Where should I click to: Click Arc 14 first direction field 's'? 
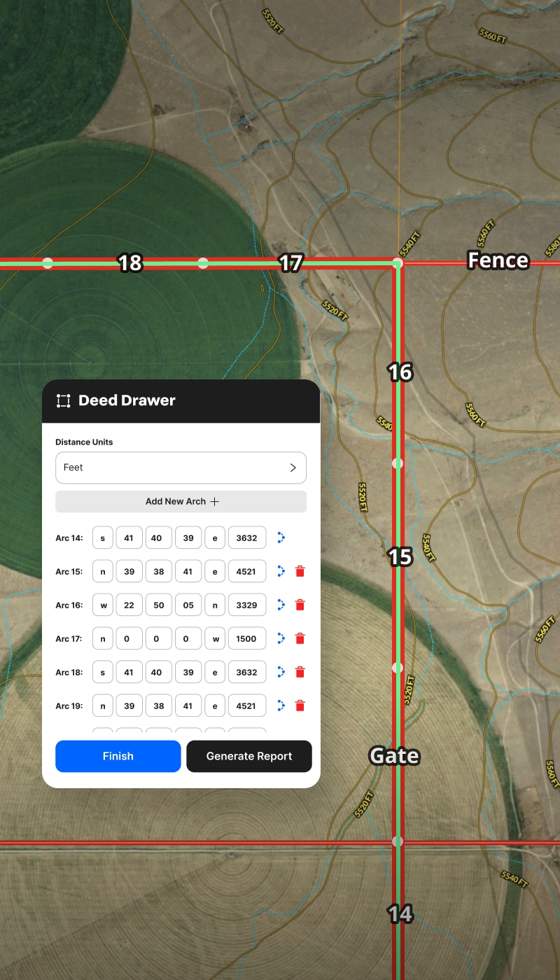pos(103,538)
